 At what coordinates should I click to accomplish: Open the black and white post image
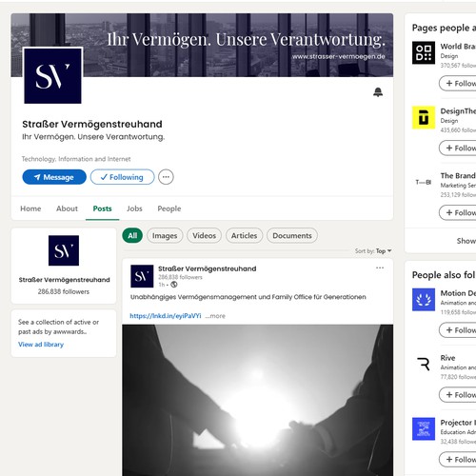tap(258, 400)
